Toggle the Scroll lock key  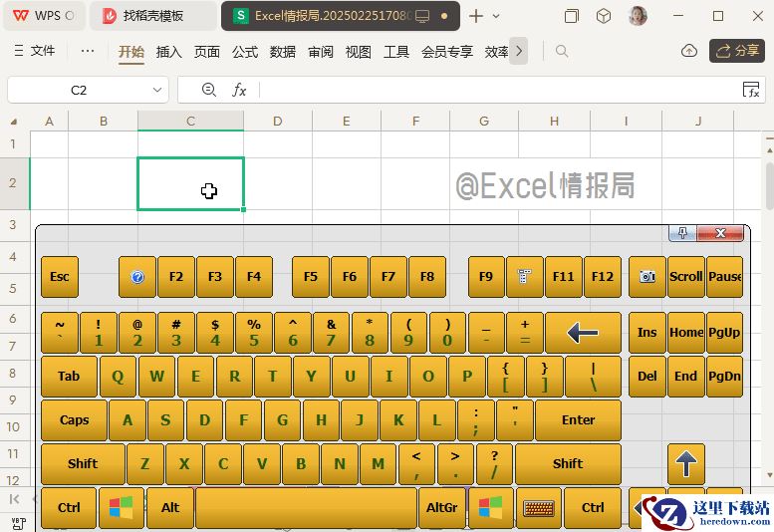click(685, 277)
